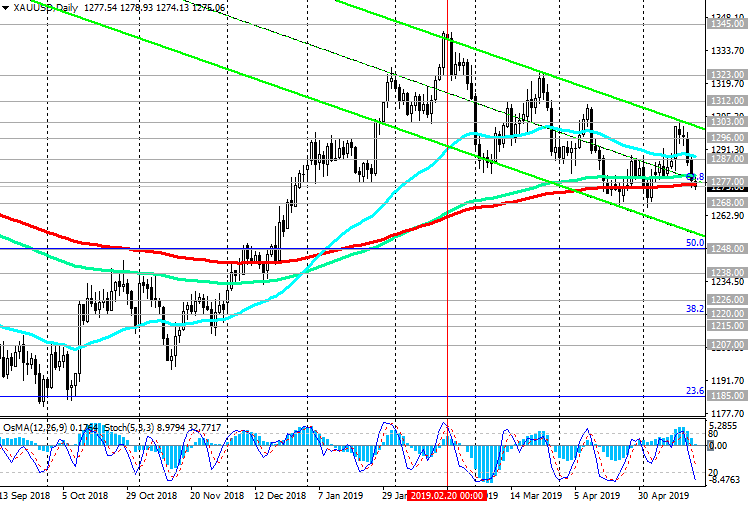Click the 1177.70 price scale value
This screenshot has width=749, height=506.
coord(727,414)
